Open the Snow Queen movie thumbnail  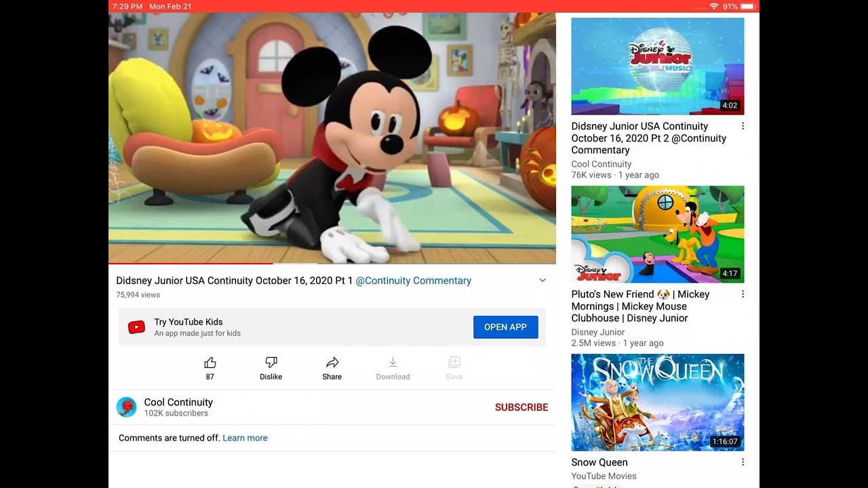pyautogui.click(x=658, y=403)
